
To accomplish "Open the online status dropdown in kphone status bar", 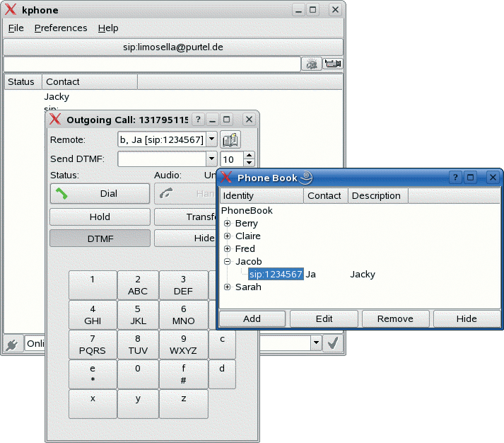I will click(x=316, y=343).
